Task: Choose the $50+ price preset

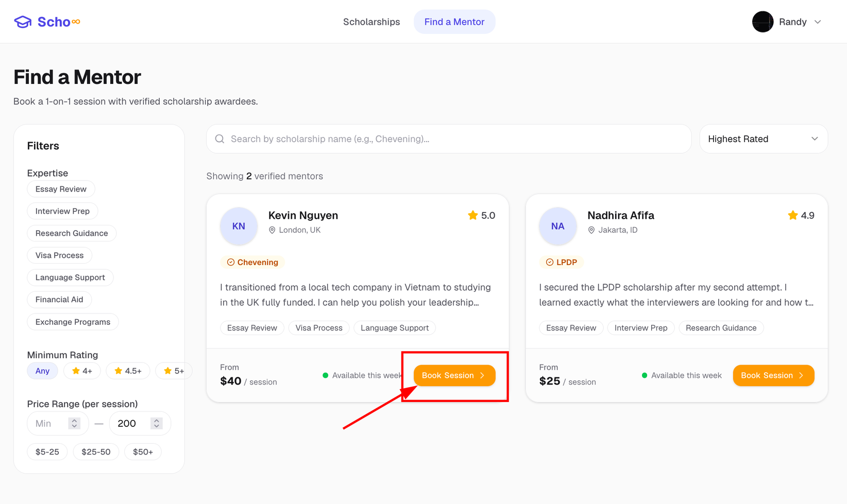Action: tap(143, 452)
